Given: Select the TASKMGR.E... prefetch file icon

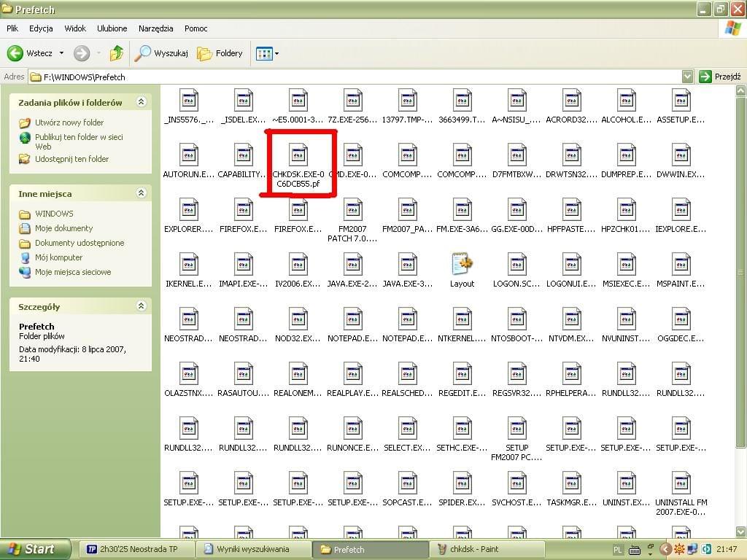Looking at the screenshot, I should point(571,483).
